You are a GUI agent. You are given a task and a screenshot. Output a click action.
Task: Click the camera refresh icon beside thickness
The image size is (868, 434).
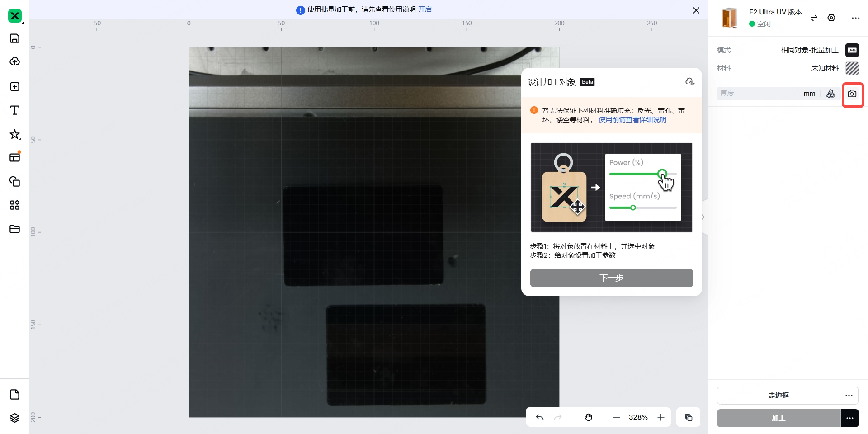pyautogui.click(x=852, y=94)
